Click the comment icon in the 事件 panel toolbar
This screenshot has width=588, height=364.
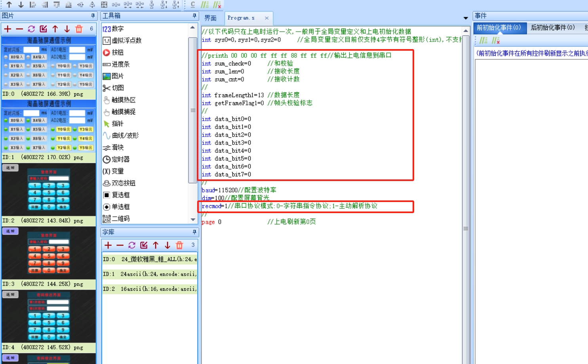pyautogui.click(x=483, y=40)
